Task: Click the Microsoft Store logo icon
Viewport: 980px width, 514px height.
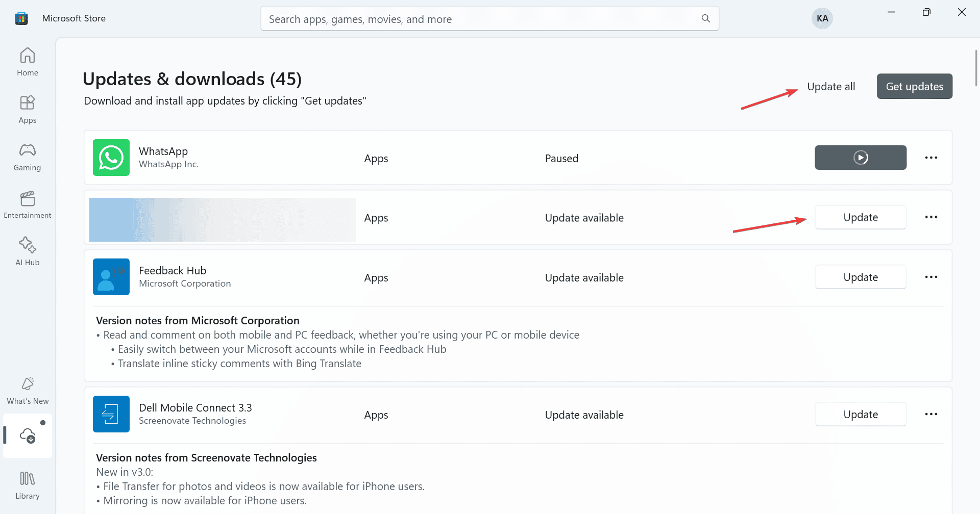Action: (21, 18)
